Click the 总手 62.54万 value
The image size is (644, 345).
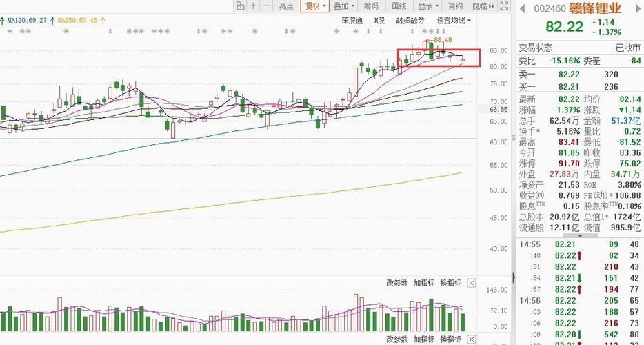[x=565, y=121]
